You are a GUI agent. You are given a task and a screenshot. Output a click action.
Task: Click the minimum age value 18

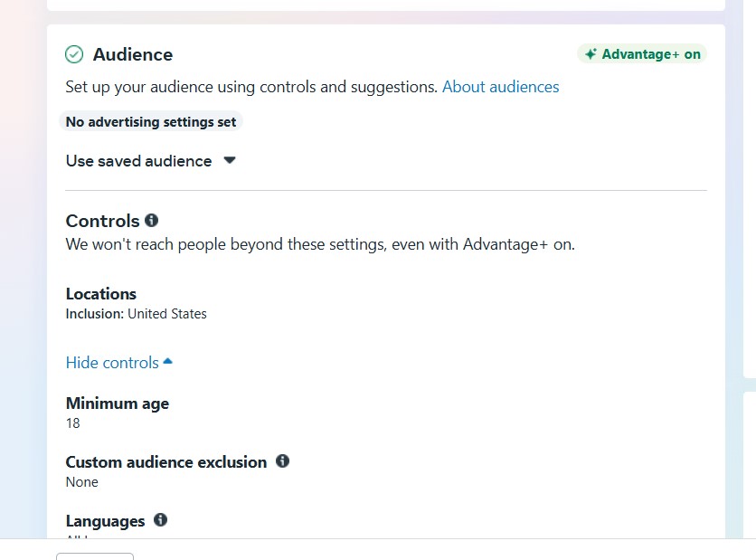coord(73,423)
